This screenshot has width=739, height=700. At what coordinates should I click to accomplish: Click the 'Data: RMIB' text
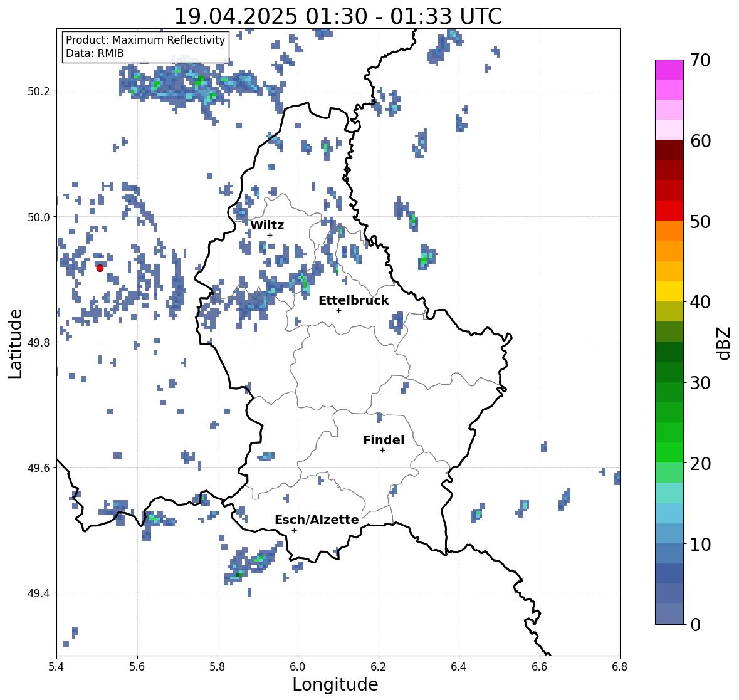pyautogui.click(x=95, y=53)
